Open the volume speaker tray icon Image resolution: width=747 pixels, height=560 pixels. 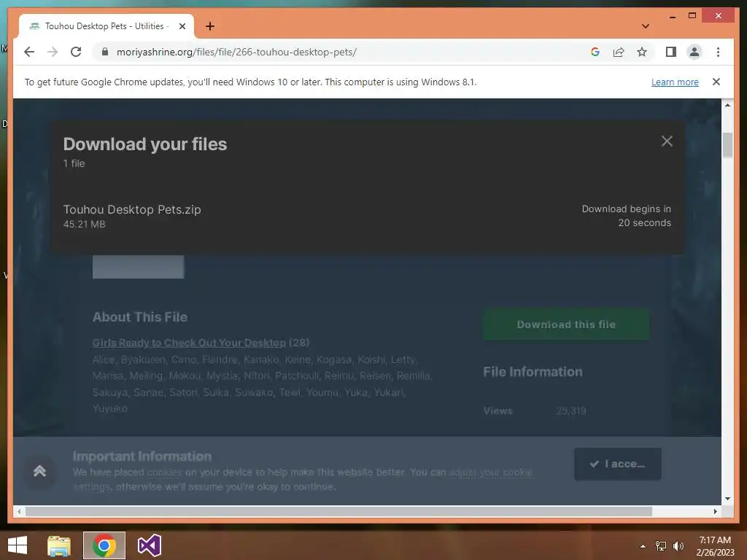coord(678,546)
